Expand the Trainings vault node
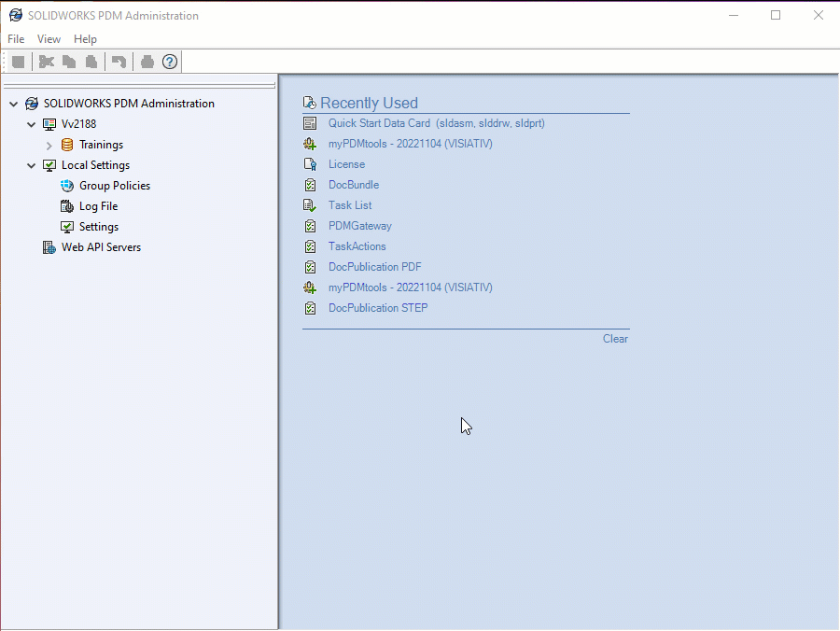The width and height of the screenshot is (840, 631). pyautogui.click(x=49, y=146)
